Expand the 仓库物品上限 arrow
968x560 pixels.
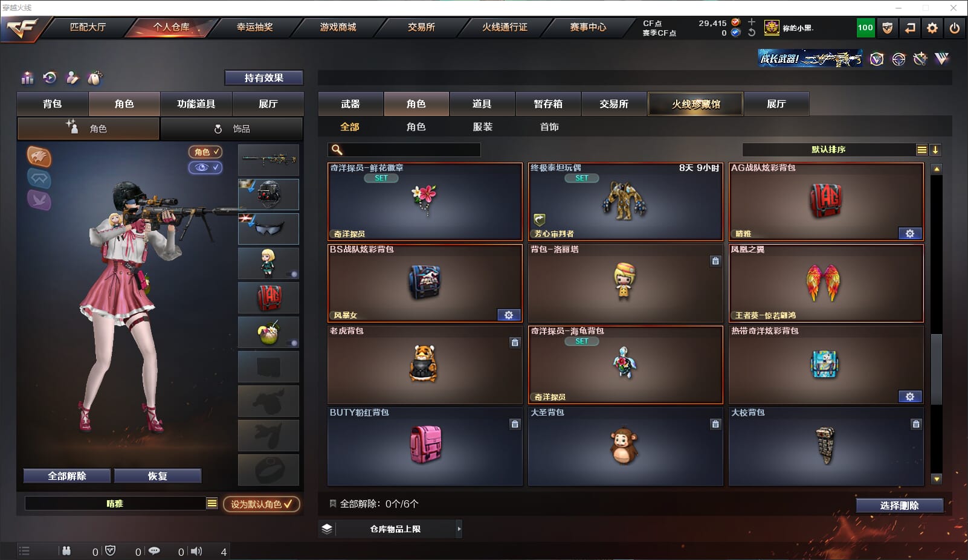[x=459, y=529]
